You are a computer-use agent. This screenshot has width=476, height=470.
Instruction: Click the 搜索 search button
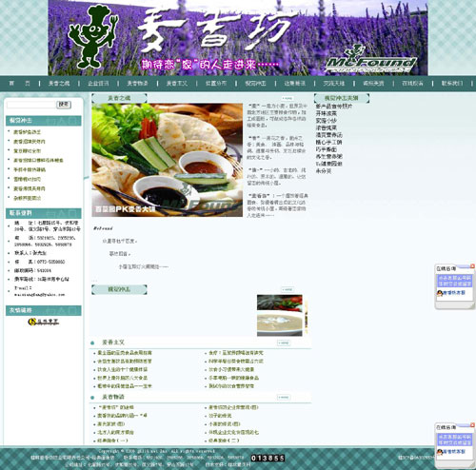(64, 105)
